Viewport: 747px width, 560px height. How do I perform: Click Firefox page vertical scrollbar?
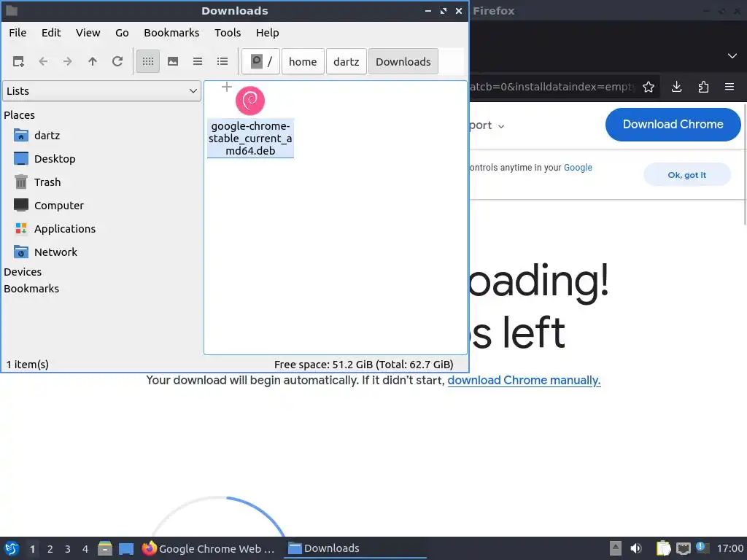(745, 164)
